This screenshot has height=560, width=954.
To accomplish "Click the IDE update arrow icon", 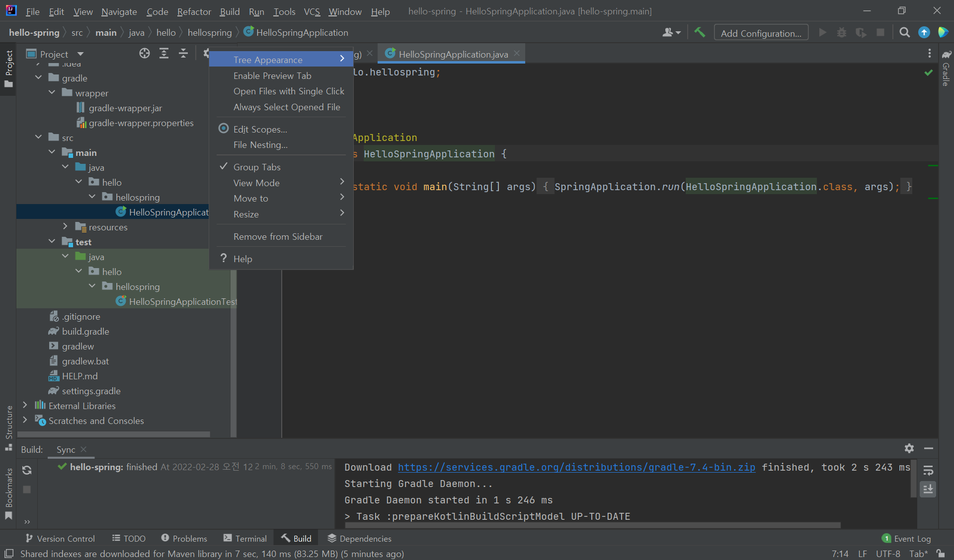I will (924, 33).
